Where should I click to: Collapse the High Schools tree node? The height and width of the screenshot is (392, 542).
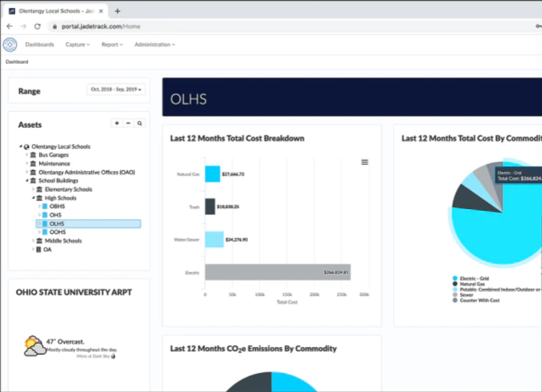(33, 198)
